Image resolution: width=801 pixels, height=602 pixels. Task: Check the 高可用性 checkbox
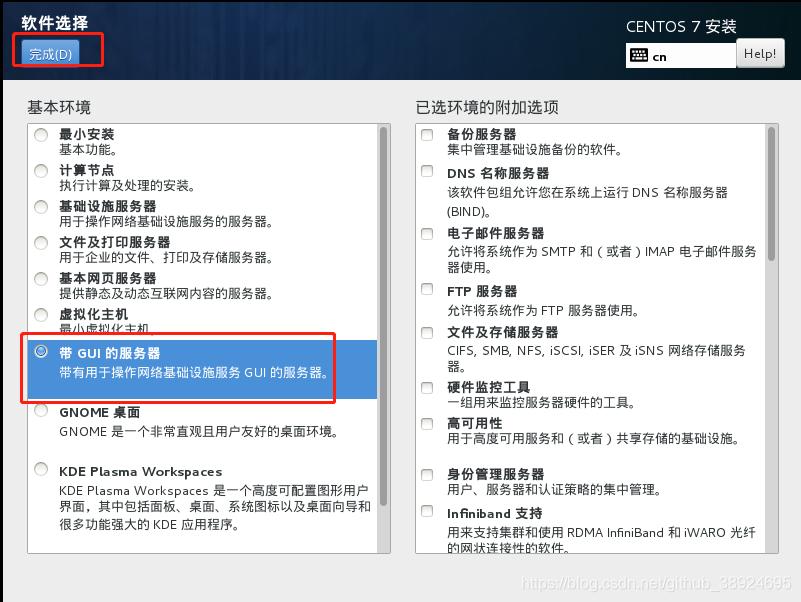(427, 424)
